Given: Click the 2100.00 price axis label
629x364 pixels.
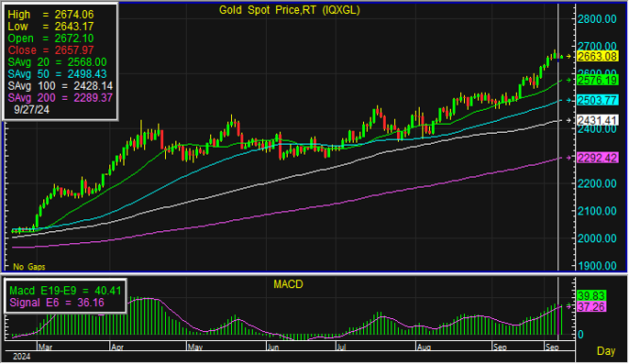Looking at the screenshot, I should tap(597, 211).
